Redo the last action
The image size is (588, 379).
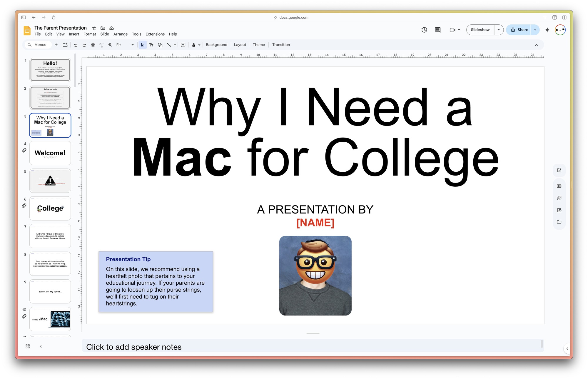pyautogui.click(x=84, y=45)
